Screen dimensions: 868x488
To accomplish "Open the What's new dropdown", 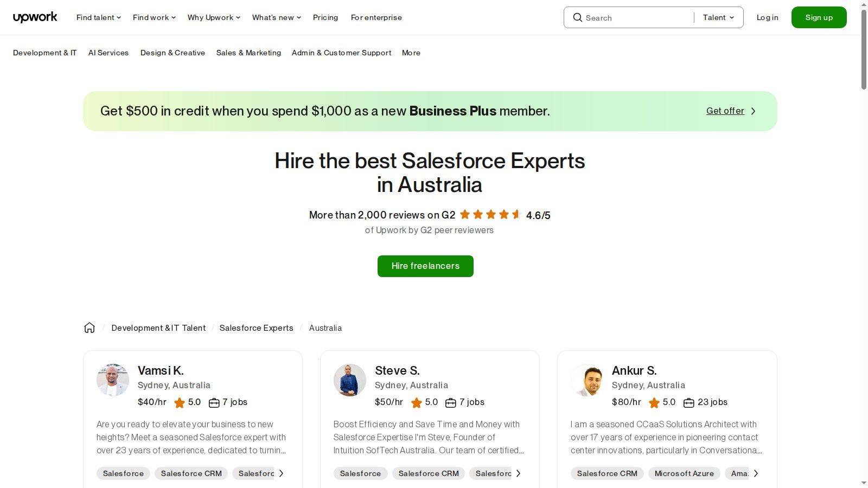I will click(x=276, y=17).
